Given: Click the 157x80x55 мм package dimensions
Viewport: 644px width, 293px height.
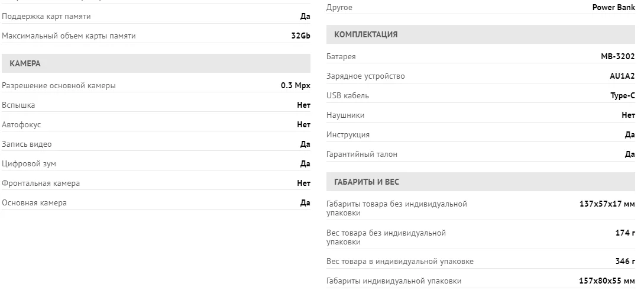Looking at the screenshot, I should (x=607, y=281).
